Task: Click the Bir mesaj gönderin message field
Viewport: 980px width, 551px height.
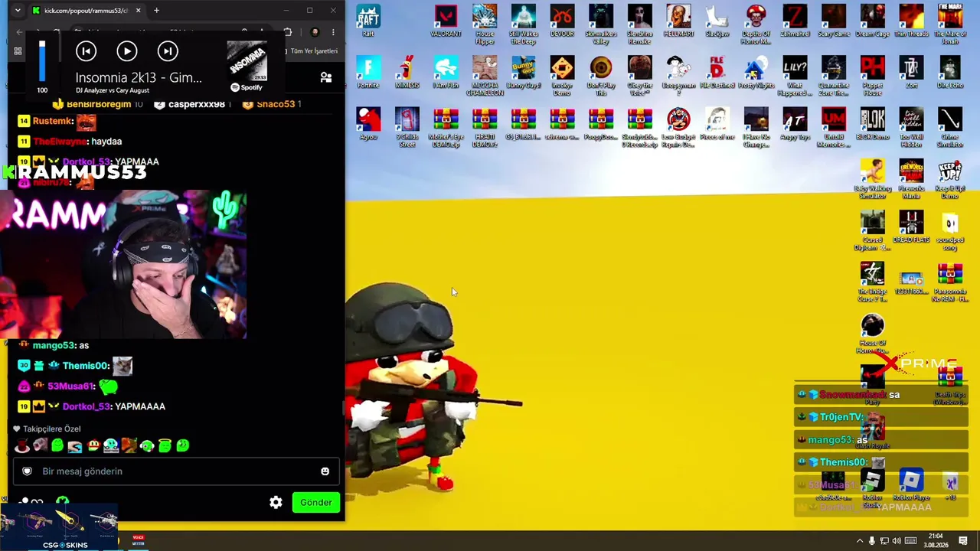Action: [x=176, y=471]
